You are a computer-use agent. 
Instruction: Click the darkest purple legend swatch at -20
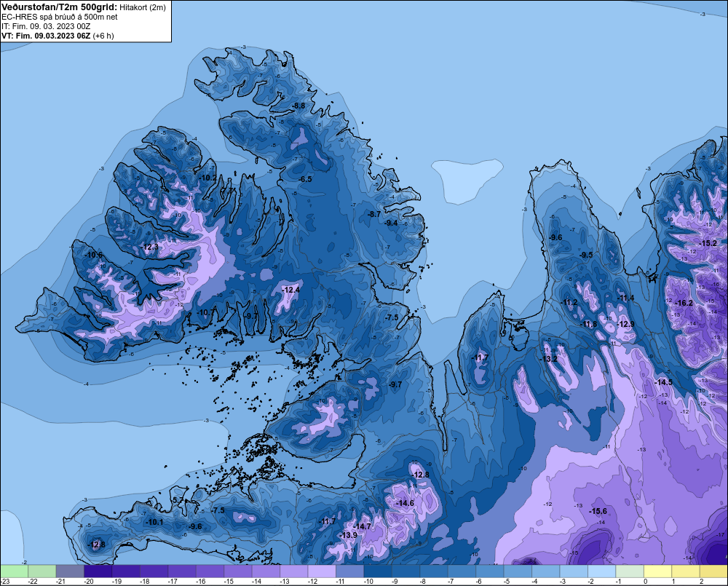tap(98, 571)
